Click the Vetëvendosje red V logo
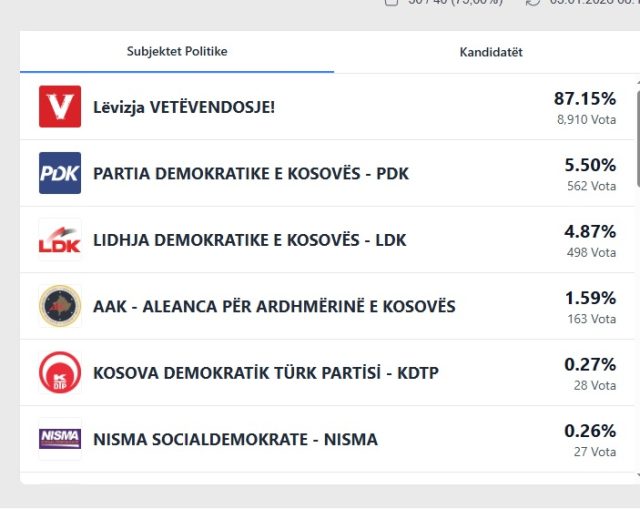640x519 pixels. click(60, 107)
